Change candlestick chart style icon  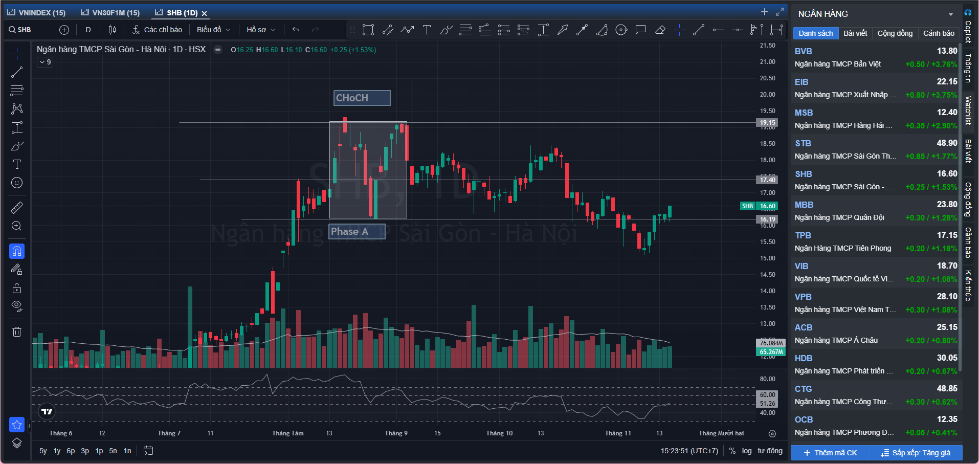pos(112,30)
